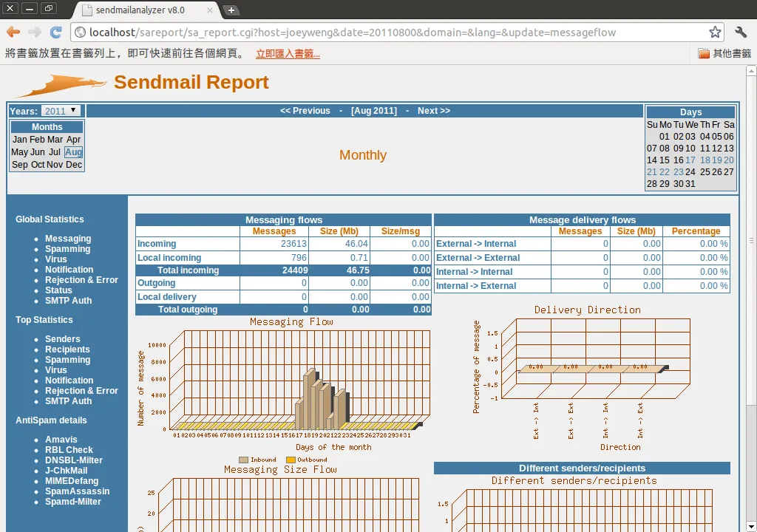Viewport: 757px width, 532px height.
Task: Click the browser back arrow
Action: pos(13,33)
